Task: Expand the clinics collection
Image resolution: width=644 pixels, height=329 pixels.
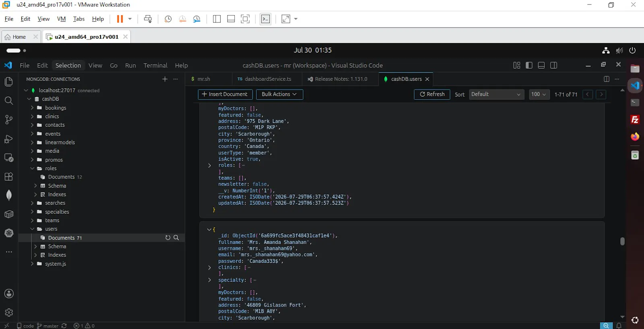Action: tap(32, 116)
